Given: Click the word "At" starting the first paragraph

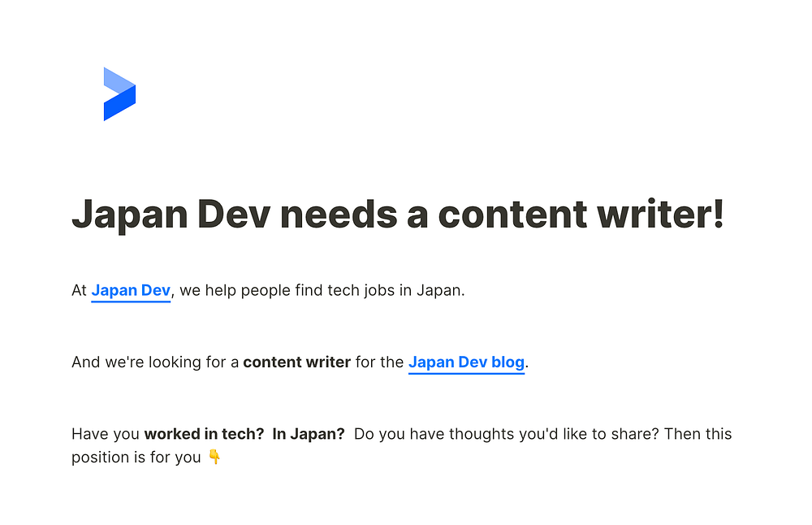Looking at the screenshot, I should pos(79,290).
